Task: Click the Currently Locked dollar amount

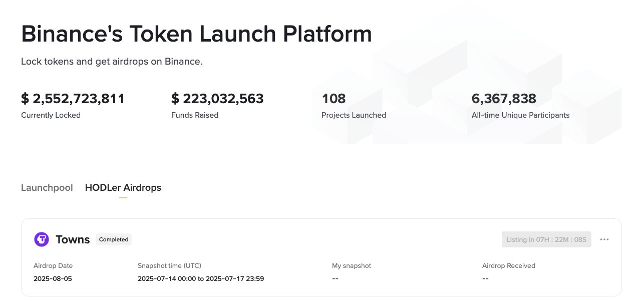Action: pos(73,99)
